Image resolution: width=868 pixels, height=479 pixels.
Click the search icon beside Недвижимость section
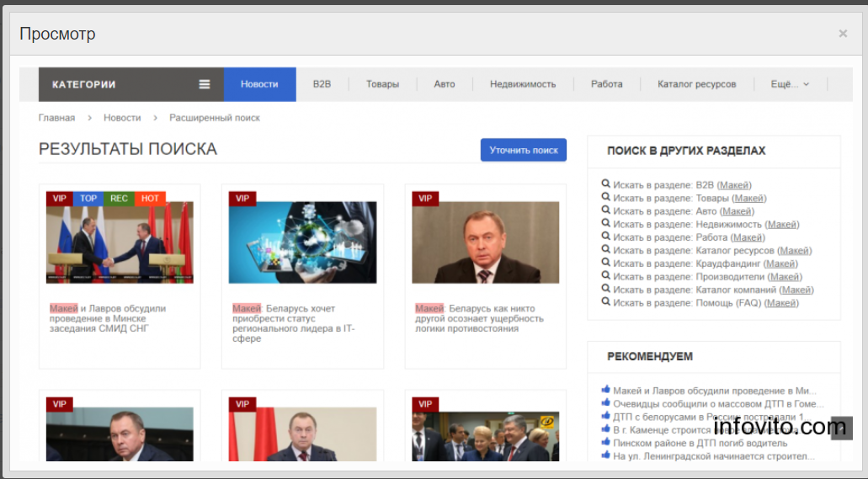[605, 223]
